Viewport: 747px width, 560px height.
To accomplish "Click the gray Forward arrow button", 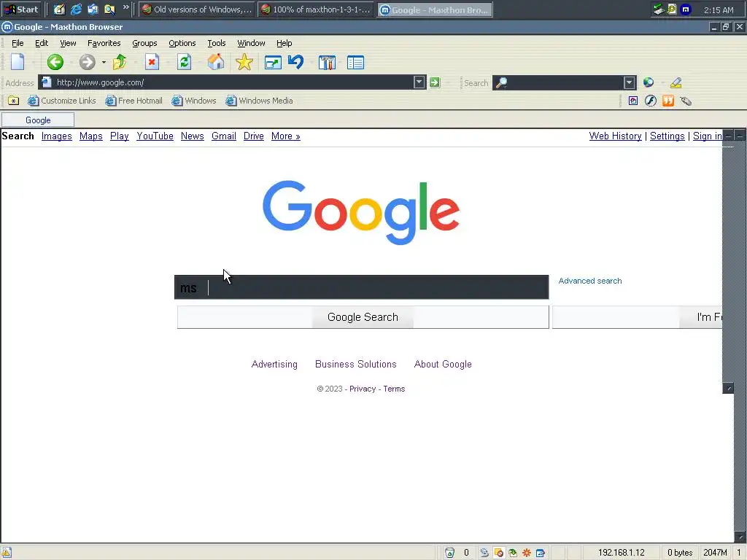I will [x=88, y=62].
